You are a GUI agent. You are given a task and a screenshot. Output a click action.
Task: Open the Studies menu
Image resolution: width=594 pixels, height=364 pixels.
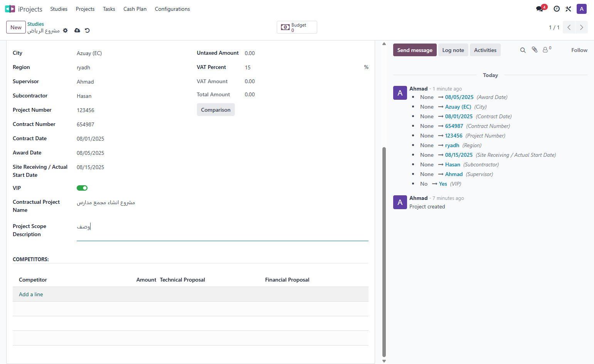coord(59,9)
